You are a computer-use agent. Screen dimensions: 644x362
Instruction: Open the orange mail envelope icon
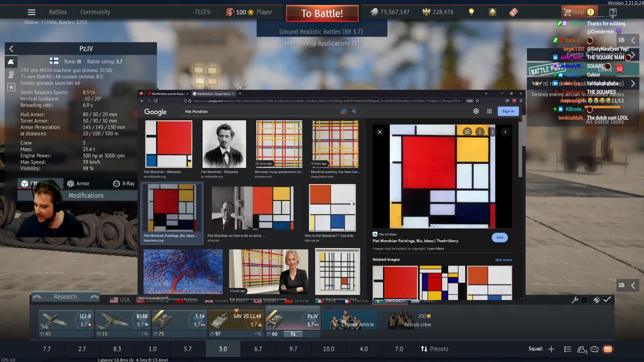[x=608, y=349]
